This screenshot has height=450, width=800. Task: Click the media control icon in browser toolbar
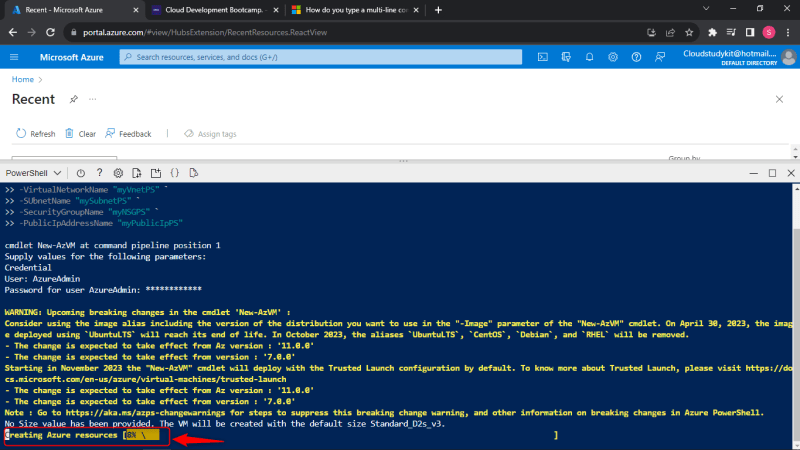tap(731, 32)
